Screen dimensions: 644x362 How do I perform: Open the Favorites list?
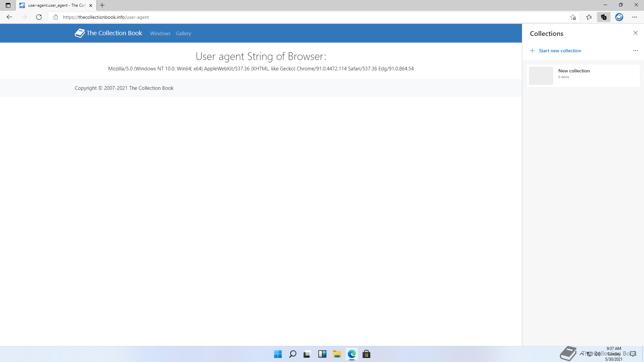(x=589, y=17)
